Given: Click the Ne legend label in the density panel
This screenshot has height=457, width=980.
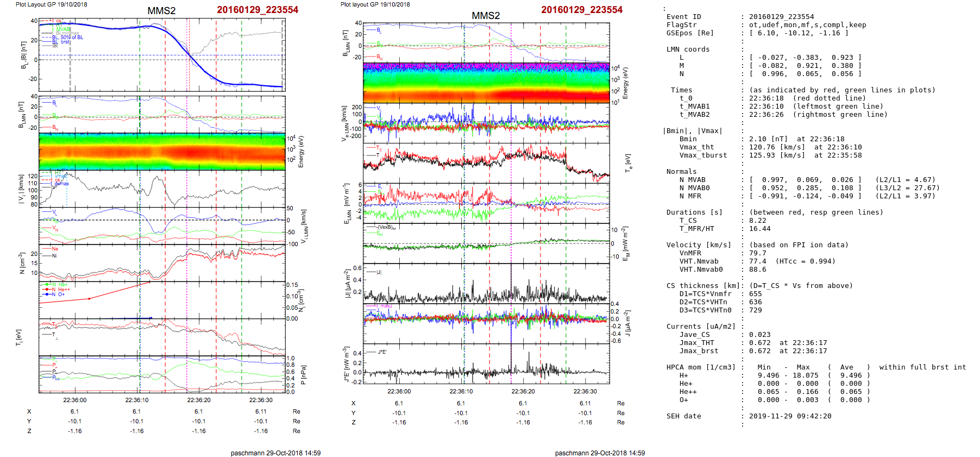Looking at the screenshot, I should pyautogui.click(x=55, y=249).
